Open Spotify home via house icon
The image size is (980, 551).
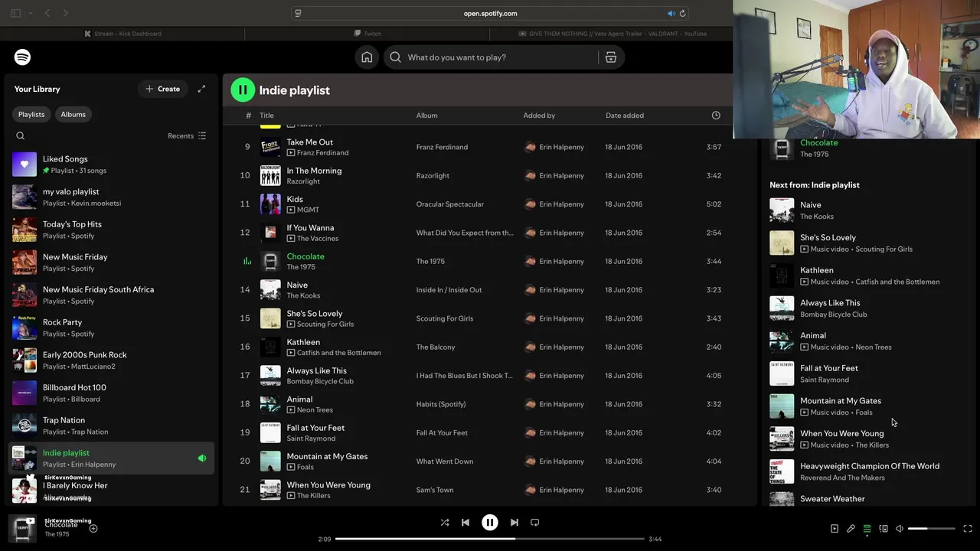click(367, 57)
